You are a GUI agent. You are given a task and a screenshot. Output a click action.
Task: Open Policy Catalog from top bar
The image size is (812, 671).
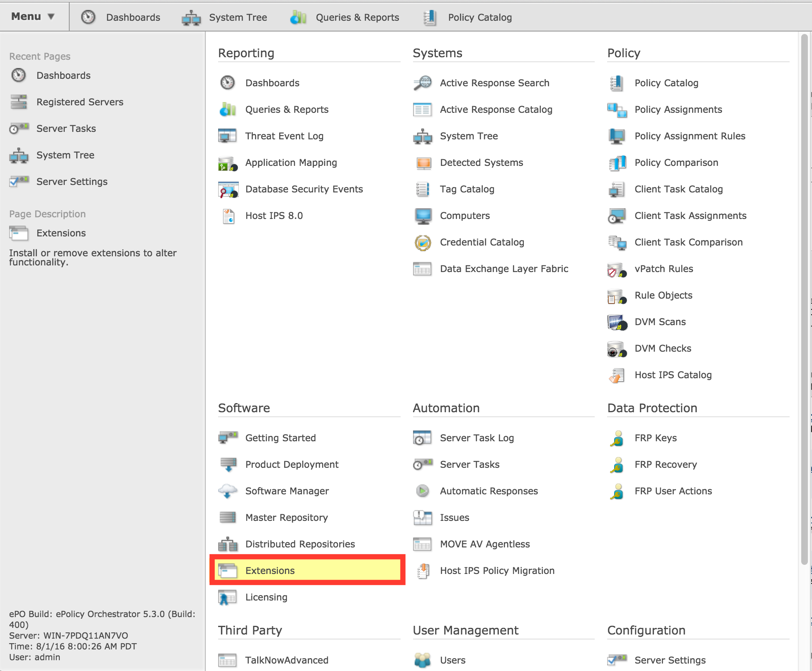(467, 17)
